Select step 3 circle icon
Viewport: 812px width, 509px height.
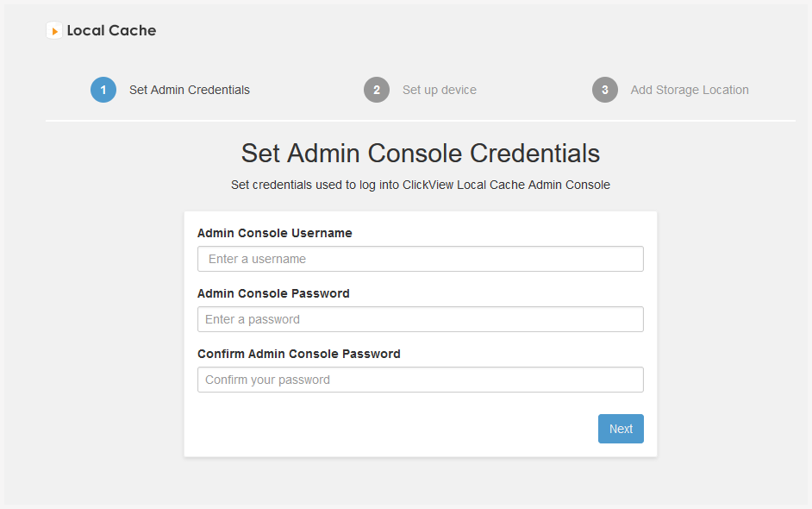coord(605,90)
